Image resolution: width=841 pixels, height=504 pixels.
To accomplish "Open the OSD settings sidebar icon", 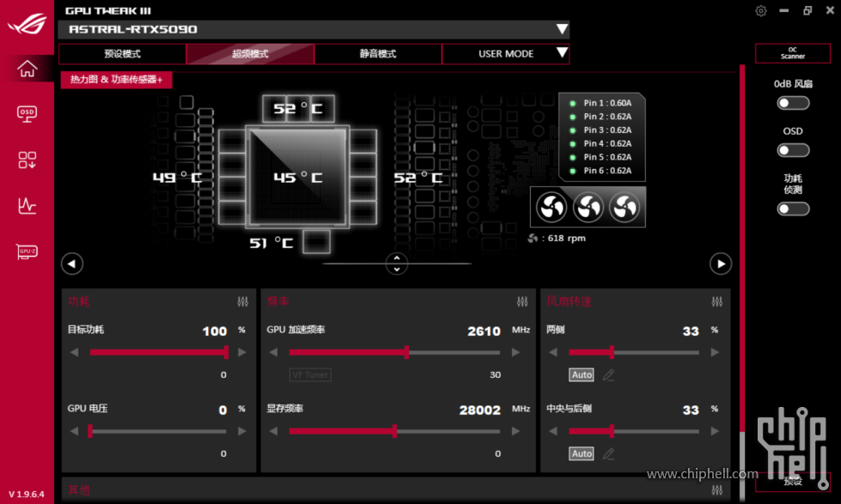I will (27, 113).
